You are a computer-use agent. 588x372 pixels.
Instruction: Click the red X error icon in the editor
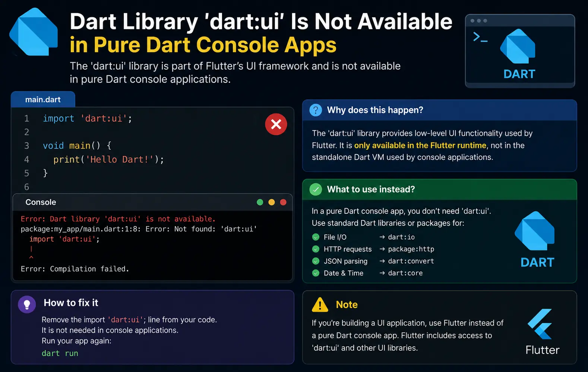tap(276, 124)
